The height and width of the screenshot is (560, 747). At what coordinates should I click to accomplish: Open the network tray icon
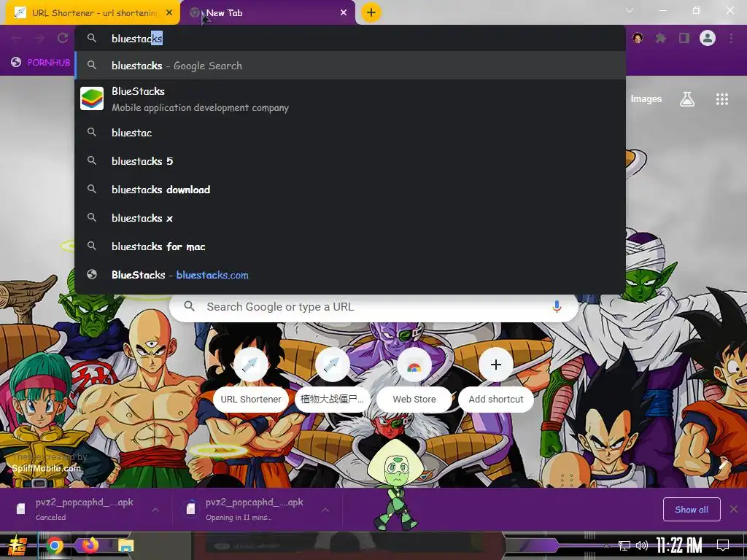tap(624, 545)
